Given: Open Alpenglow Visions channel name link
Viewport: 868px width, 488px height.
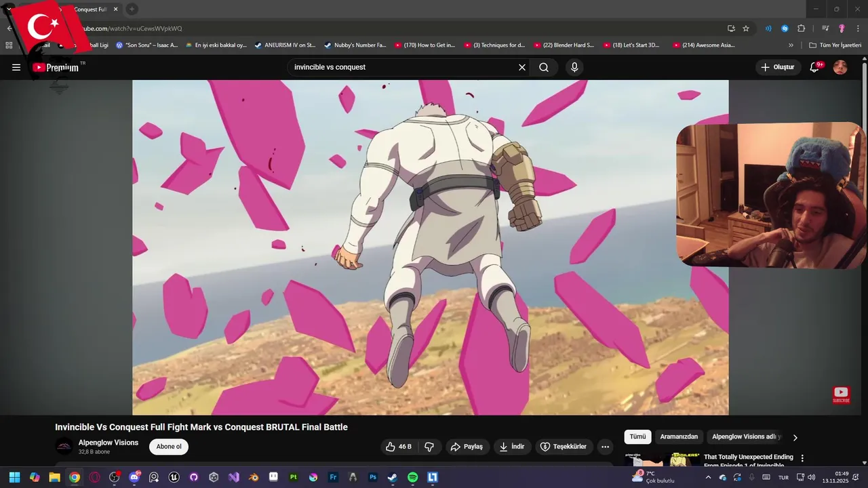Looking at the screenshot, I should click(x=108, y=443).
